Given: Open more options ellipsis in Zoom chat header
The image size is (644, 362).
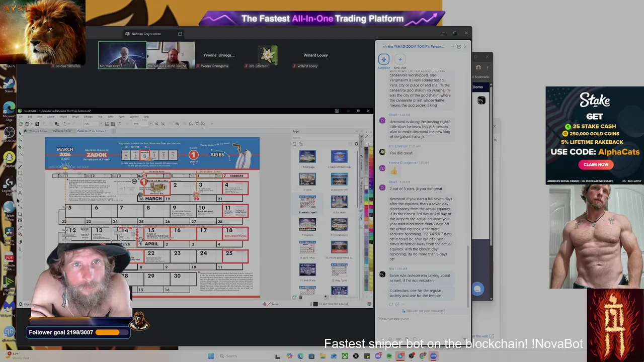Looking at the screenshot, I should pyautogui.click(x=451, y=47).
